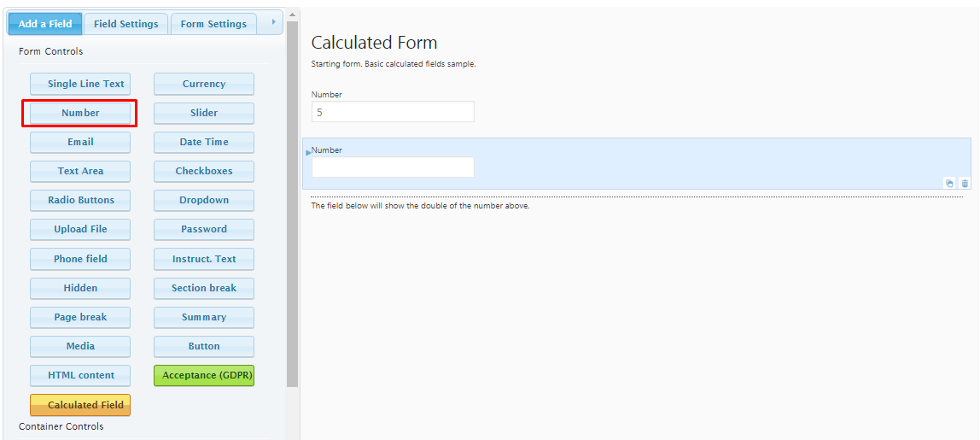Add a Single Line Text field
This screenshot has height=440, width=980.
click(x=80, y=84)
